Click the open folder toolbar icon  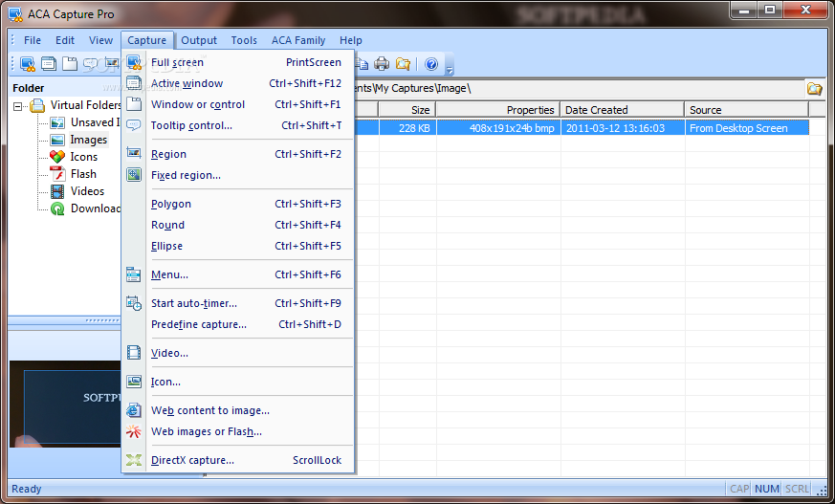point(403,64)
